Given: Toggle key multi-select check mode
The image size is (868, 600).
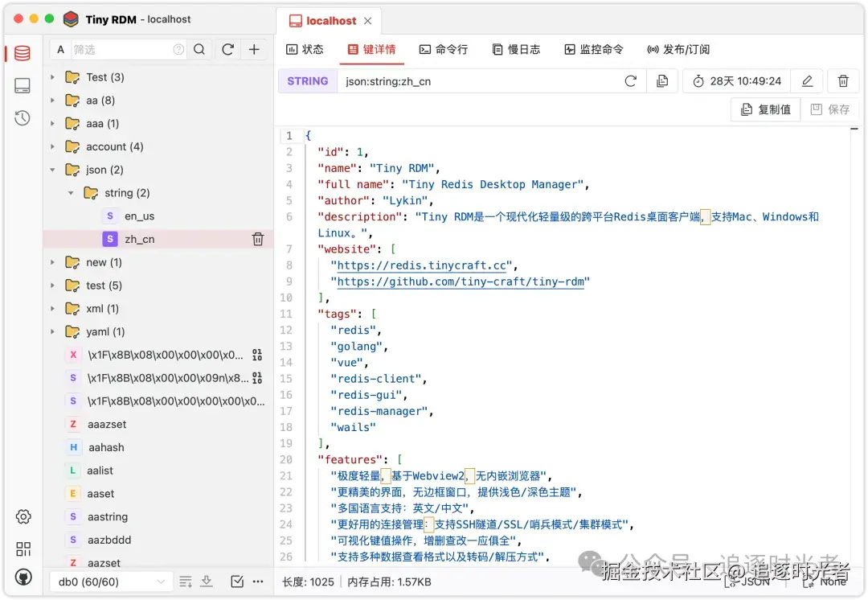Looking at the screenshot, I should pyautogui.click(x=237, y=582).
